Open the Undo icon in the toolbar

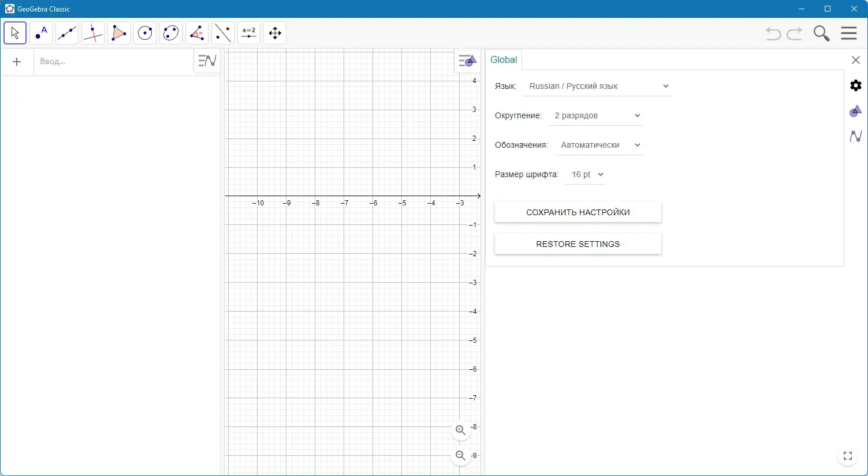(x=773, y=33)
